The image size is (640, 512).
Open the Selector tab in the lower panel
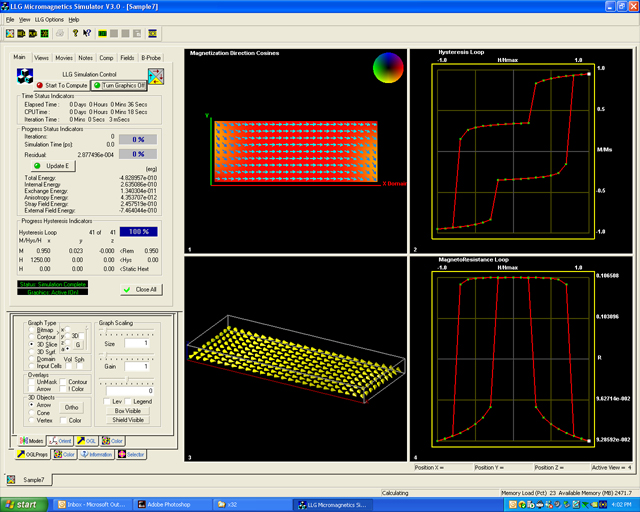tap(131, 454)
